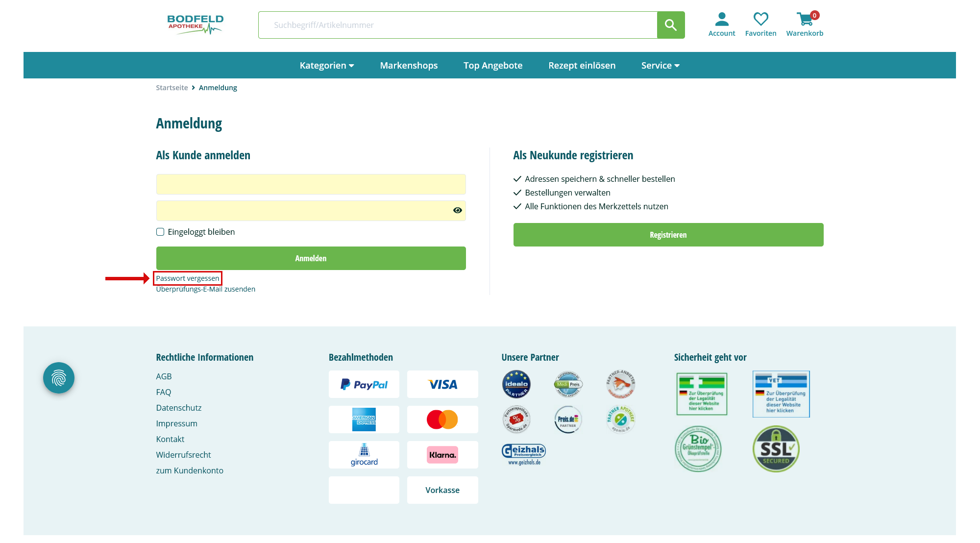Click the magnifier search button
The image size is (980, 543).
[x=670, y=25]
